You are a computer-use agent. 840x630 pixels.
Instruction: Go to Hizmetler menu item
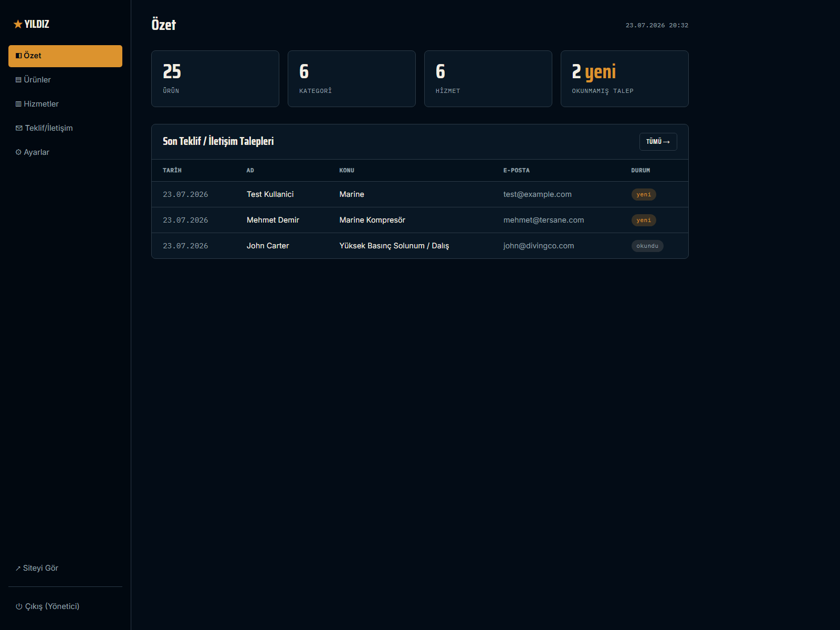[65, 104]
